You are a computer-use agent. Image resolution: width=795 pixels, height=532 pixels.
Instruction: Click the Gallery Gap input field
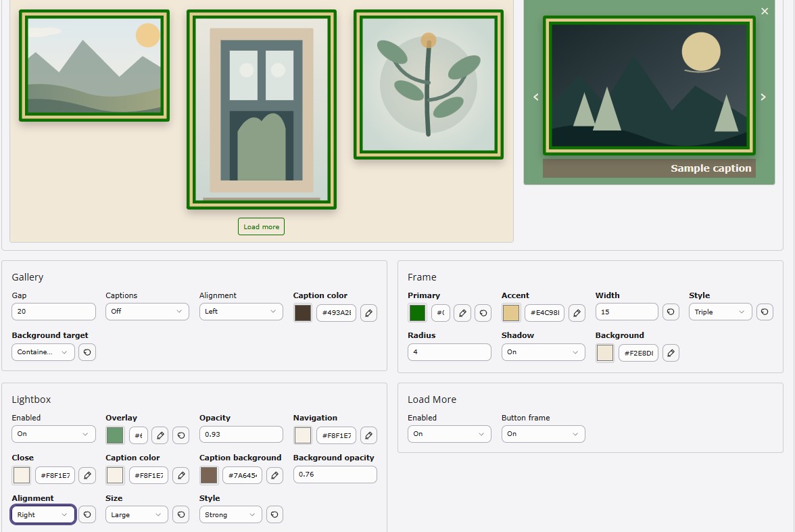point(53,312)
